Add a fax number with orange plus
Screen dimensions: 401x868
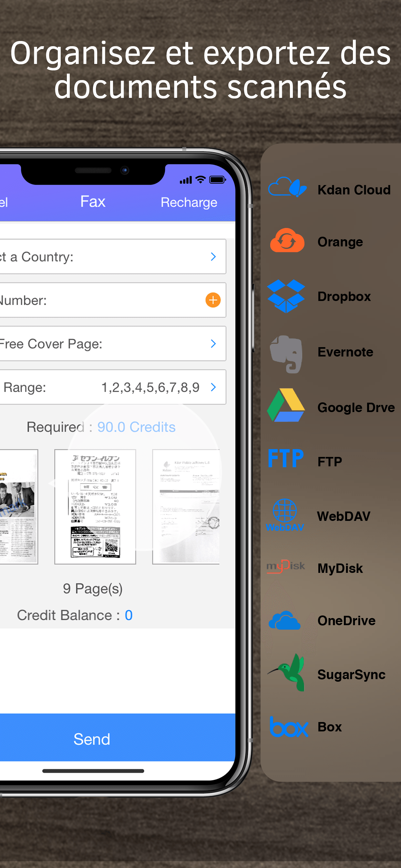point(213,300)
